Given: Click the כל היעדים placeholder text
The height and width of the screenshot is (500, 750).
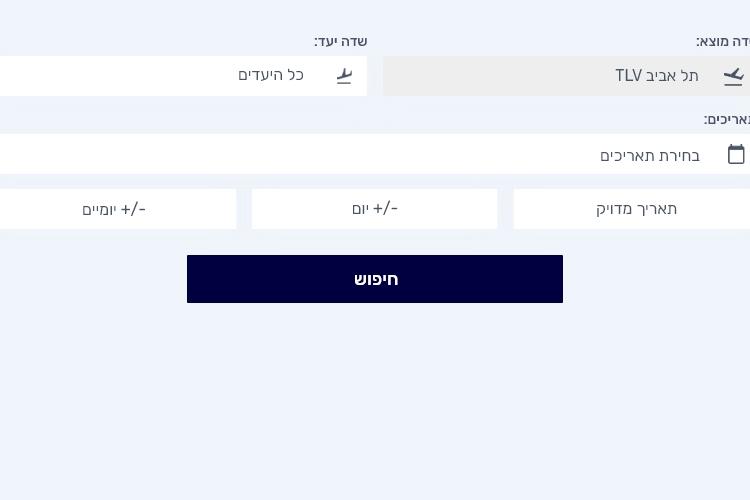Looking at the screenshot, I should point(271,76).
